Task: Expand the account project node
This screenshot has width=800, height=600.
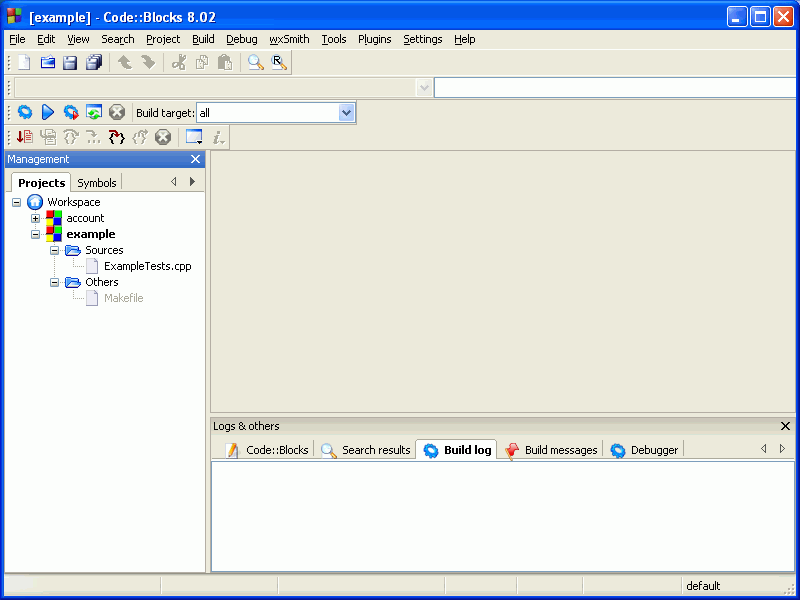Action: (35, 218)
